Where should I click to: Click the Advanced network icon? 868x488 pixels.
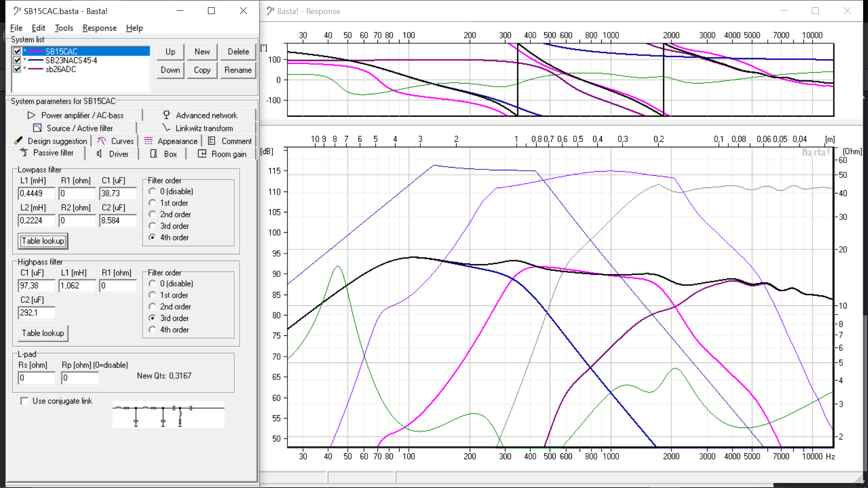(166, 115)
